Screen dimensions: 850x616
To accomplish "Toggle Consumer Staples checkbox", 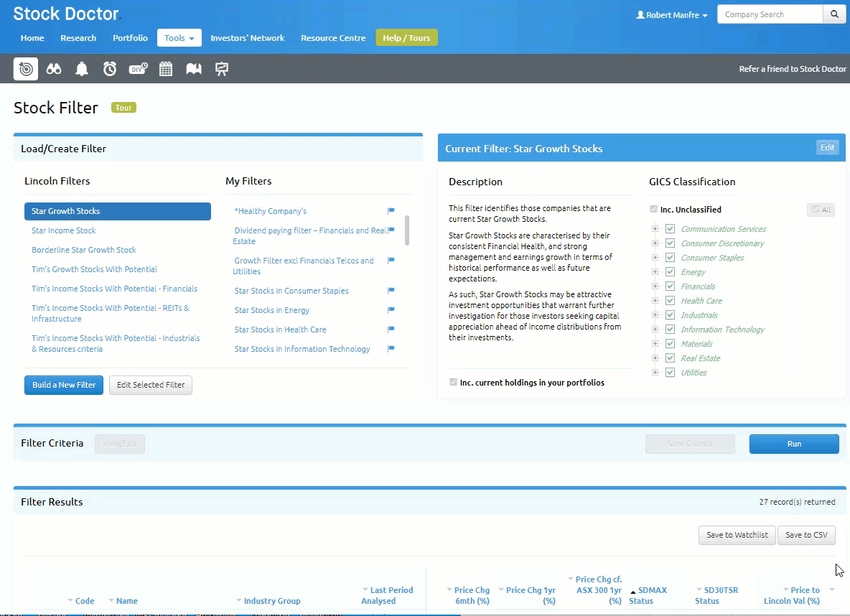I will coord(670,258).
